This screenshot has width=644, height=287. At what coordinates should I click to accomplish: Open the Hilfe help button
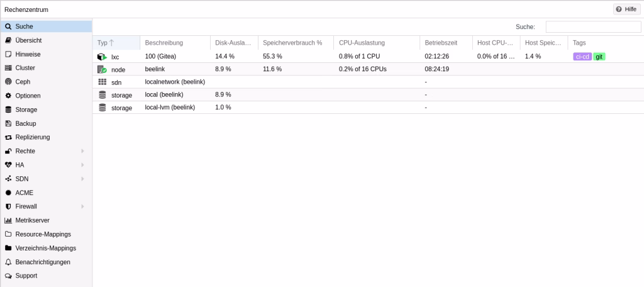tap(626, 9)
